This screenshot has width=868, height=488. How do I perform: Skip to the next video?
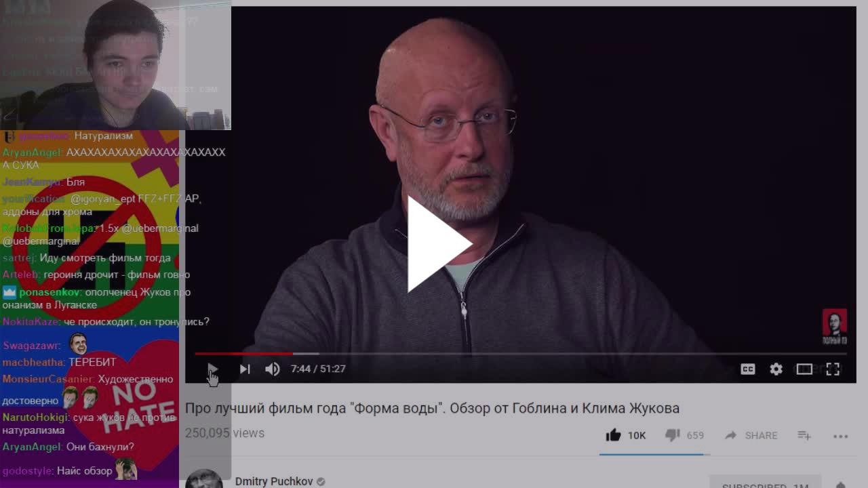pyautogui.click(x=245, y=369)
